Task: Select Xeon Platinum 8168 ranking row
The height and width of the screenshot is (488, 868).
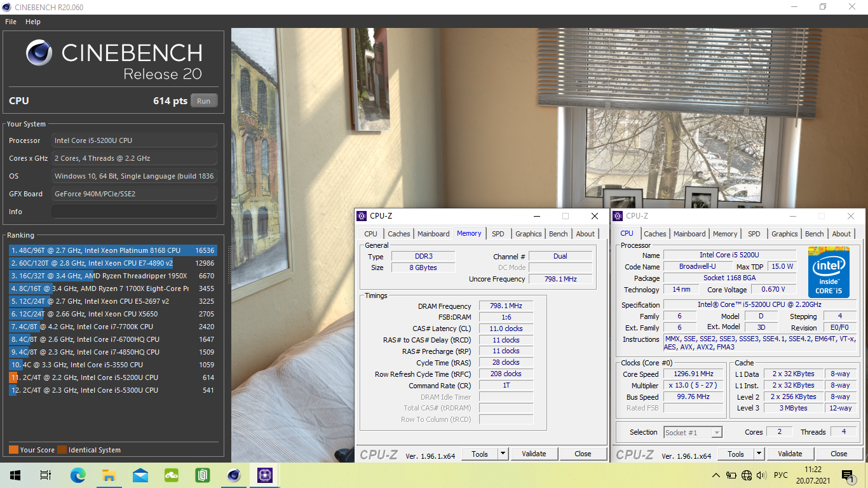Action: point(113,250)
